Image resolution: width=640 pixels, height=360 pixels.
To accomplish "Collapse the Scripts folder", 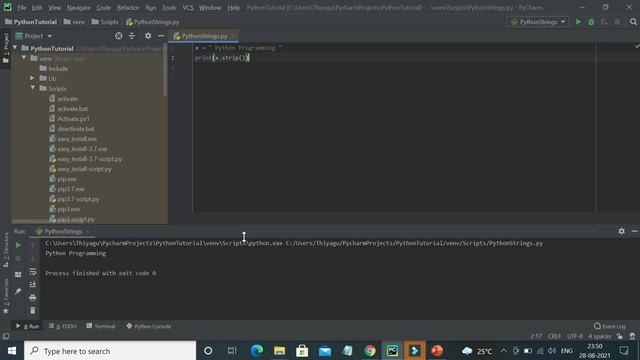I will (x=33, y=88).
